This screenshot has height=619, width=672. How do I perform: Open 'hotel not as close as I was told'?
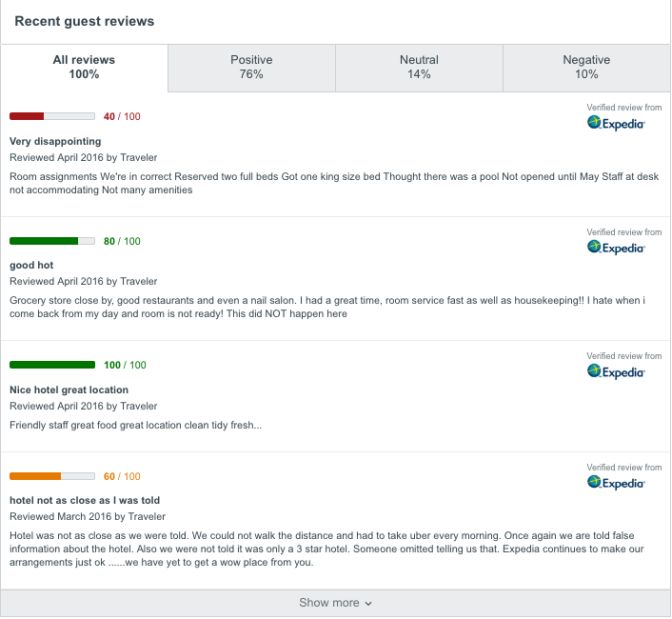click(x=85, y=500)
